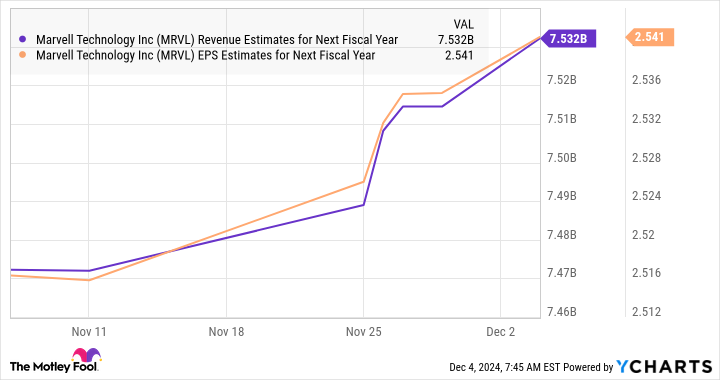Viewport: 720px width, 380px height.
Task: Click the VAL column header in legend
Action: click(463, 24)
